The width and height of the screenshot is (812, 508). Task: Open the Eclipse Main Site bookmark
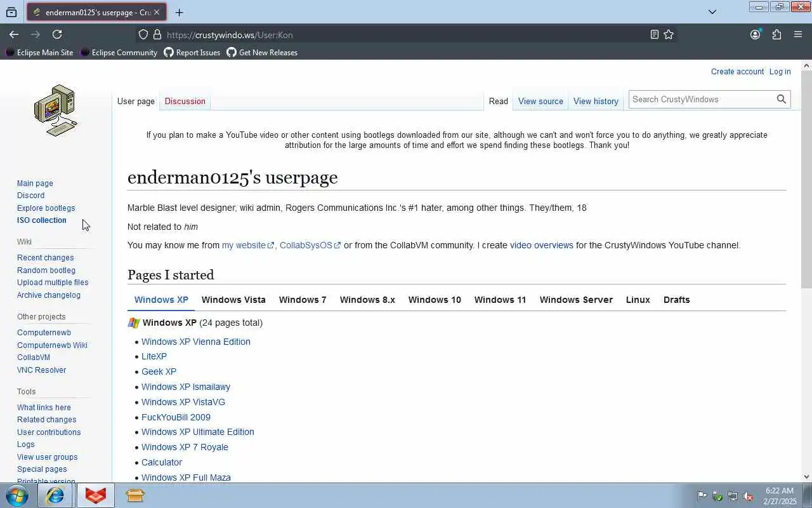coord(39,53)
